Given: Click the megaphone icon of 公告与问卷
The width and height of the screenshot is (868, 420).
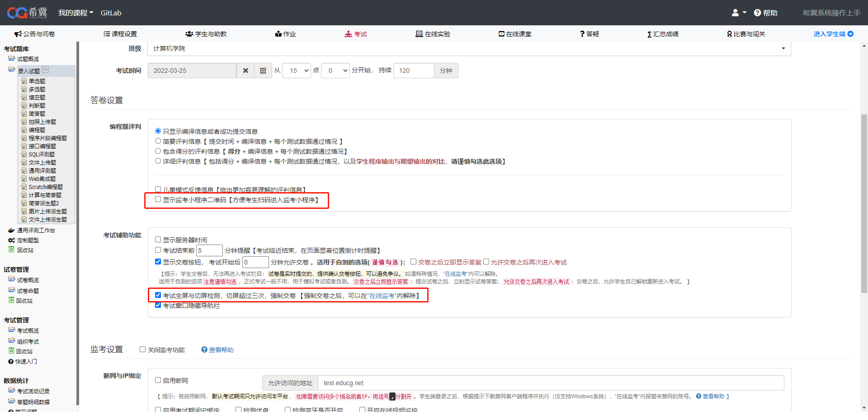Looking at the screenshot, I should point(18,34).
